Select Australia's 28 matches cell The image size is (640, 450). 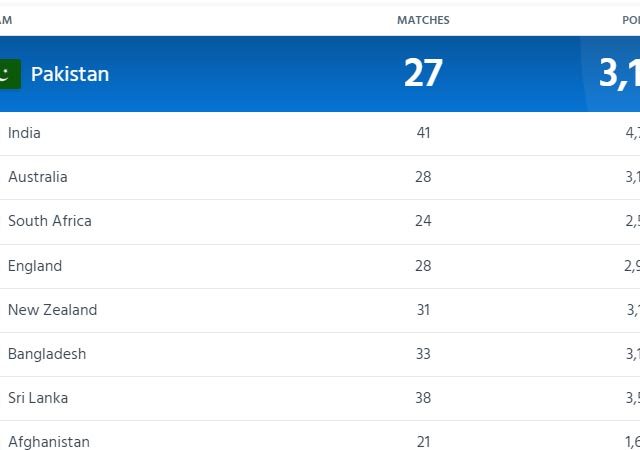coord(423,177)
